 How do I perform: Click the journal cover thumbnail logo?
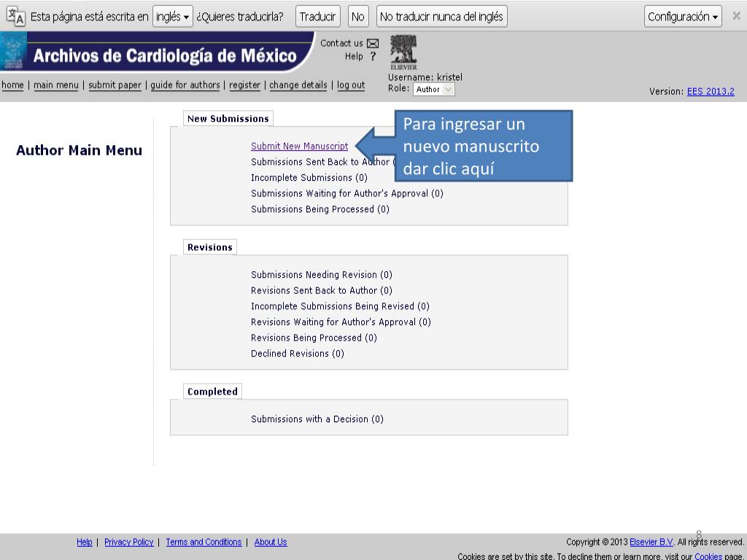[x=13, y=52]
